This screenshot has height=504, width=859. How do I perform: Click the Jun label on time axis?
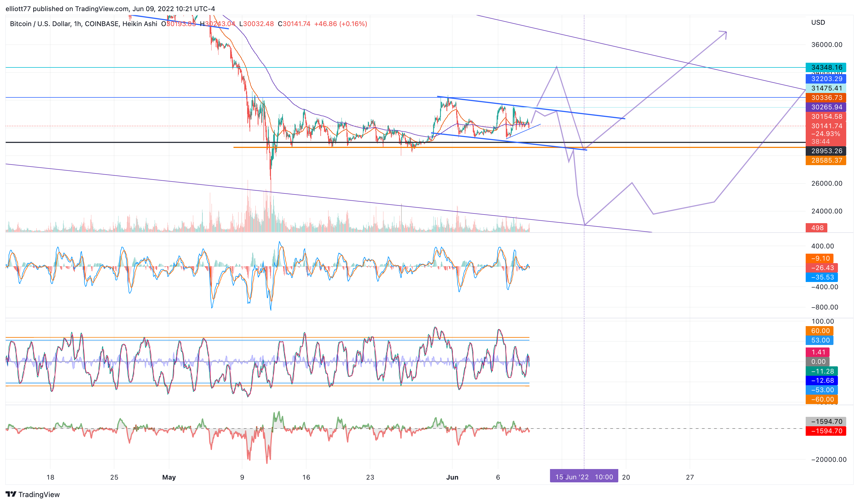pyautogui.click(x=452, y=477)
